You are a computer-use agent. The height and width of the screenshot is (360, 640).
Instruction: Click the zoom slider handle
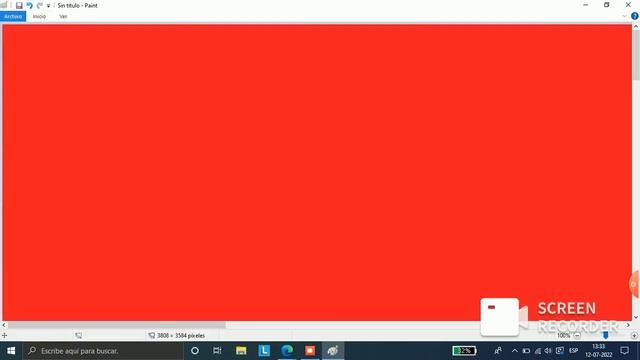[605, 335]
